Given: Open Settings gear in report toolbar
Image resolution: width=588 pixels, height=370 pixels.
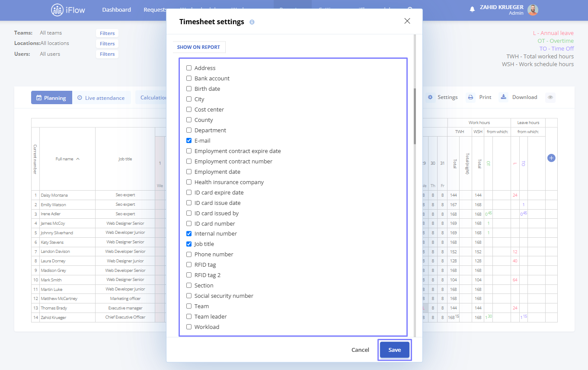Looking at the screenshot, I should [x=430, y=97].
